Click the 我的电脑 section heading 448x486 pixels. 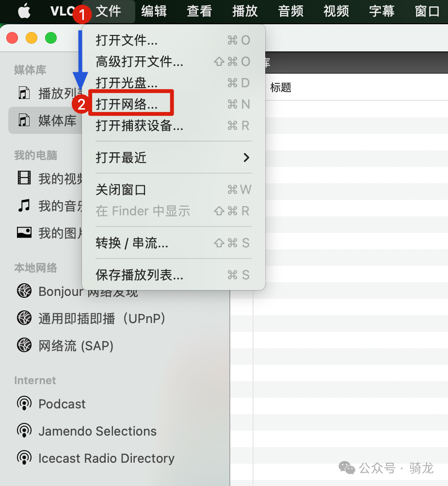tap(35, 155)
